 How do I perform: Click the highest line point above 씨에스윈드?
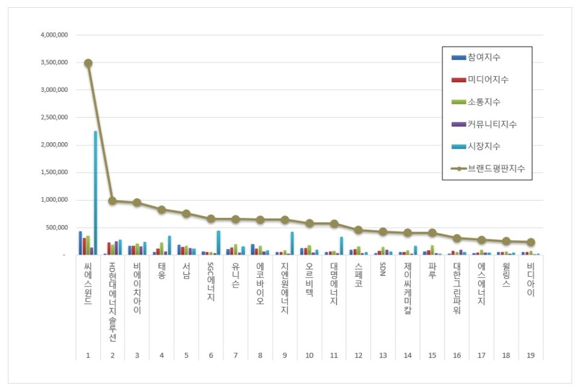pos(88,63)
